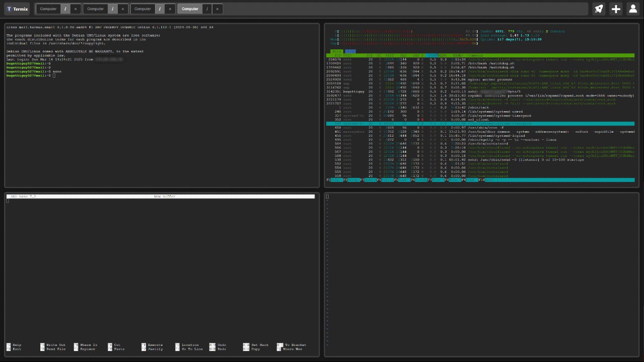Click the Mem usage meter bar in htop

click(x=404, y=39)
